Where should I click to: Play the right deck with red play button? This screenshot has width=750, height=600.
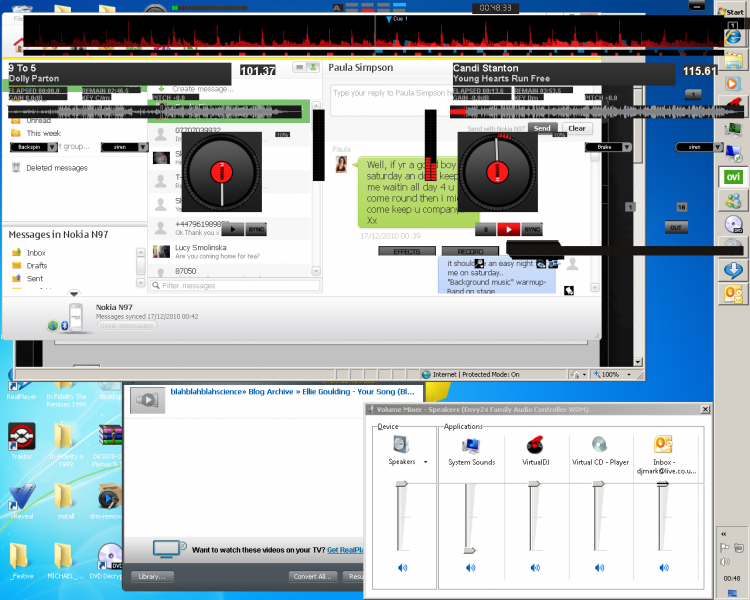pyautogui.click(x=508, y=229)
